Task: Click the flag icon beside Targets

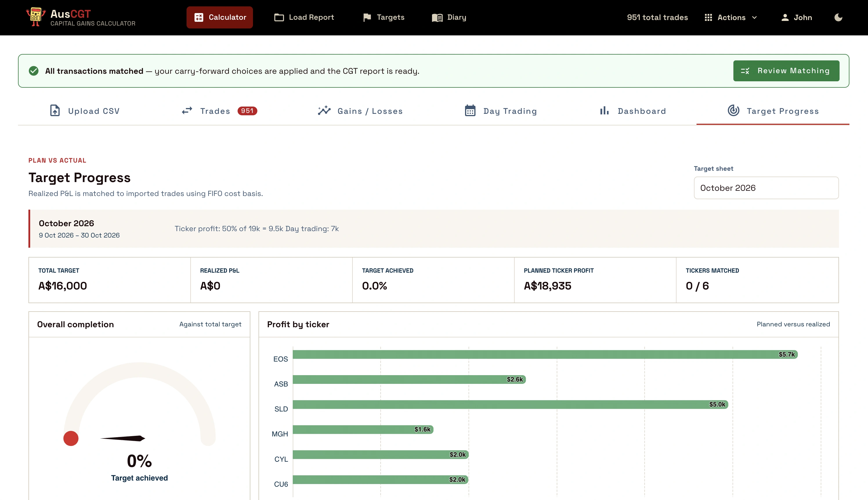Action: [367, 17]
